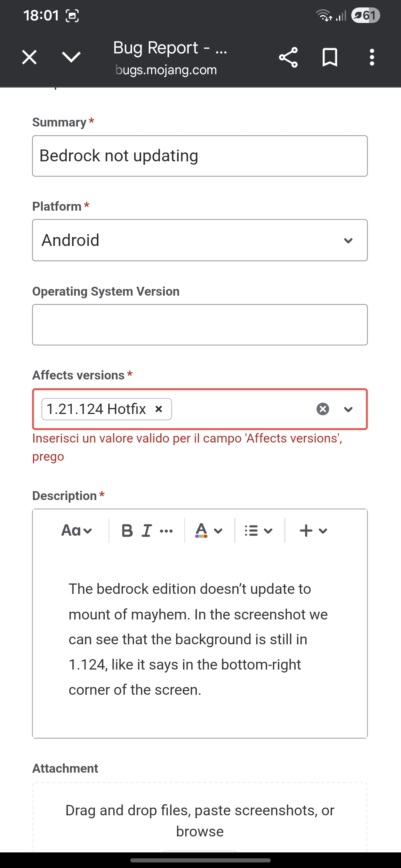The height and width of the screenshot is (868, 401).
Task: Open the three-dot browser menu
Action: coord(372,57)
